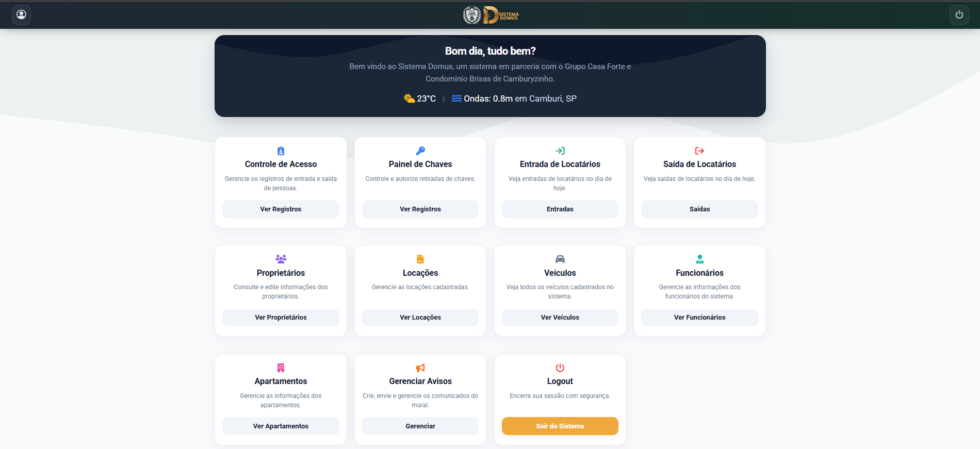Screen dimensions: 980x449
Task: Click the Proprietários card title
Action: 281,273
